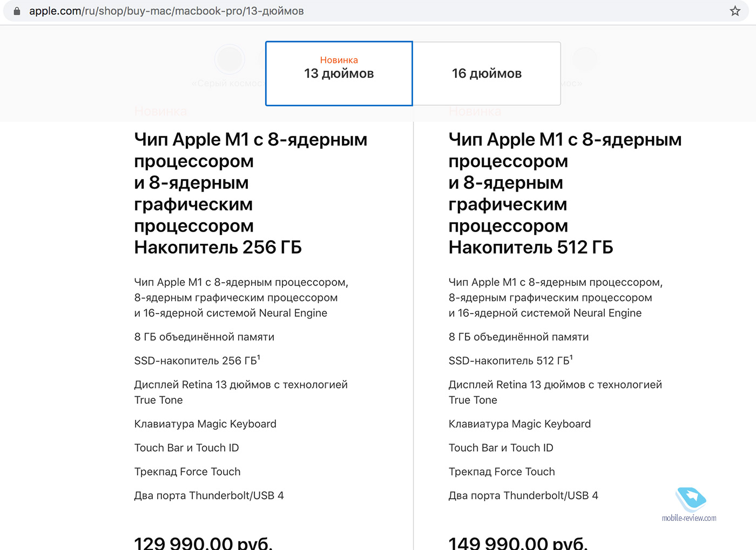Click Два порта Thunderbolt/USB 4 in right column
Viewport: 756px width, 550px height.
pos(523,495)
